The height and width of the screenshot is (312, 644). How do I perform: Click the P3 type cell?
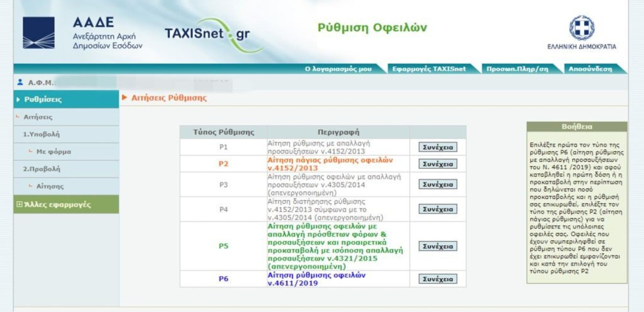pos(223,184)
